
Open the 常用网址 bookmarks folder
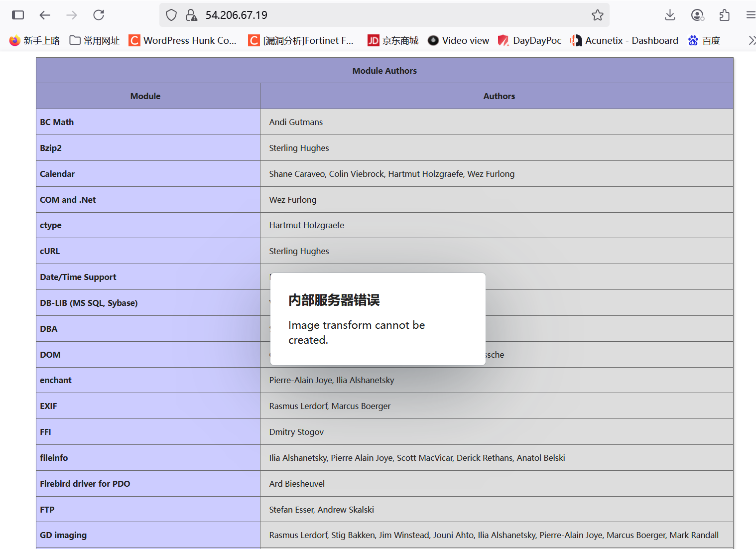coord(94,40)
